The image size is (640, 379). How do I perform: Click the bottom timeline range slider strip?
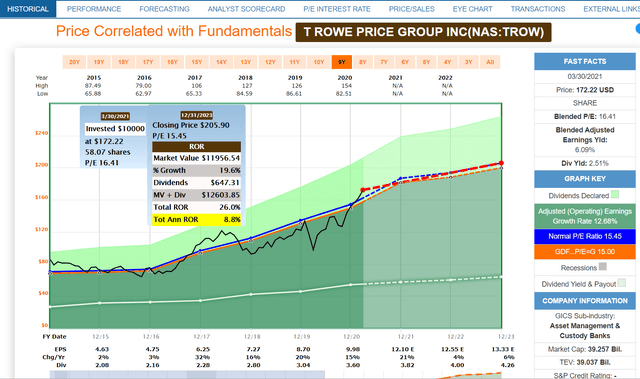[187, 375]
